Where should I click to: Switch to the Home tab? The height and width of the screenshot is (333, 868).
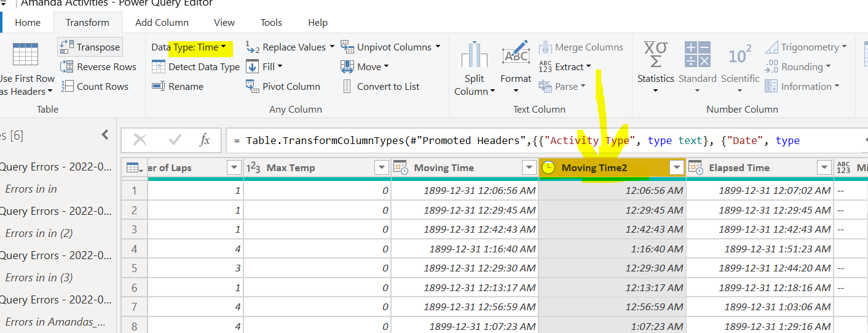click(28, 22)
